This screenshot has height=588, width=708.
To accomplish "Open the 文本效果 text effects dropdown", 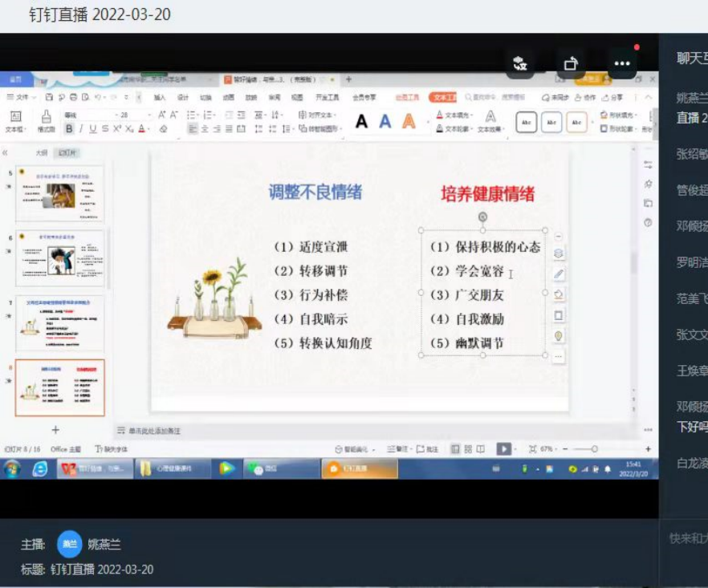I will pos(490,122).
